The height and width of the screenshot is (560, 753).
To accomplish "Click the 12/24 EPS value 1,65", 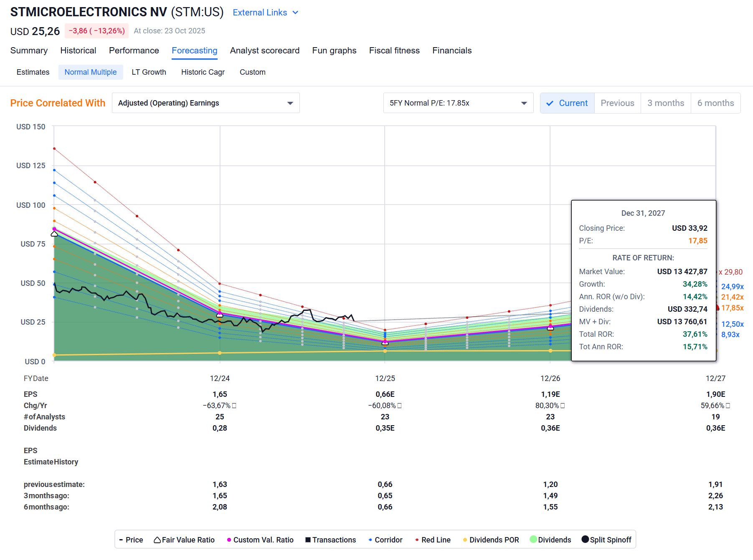I will pyautogui.click(x=220, y=394).
